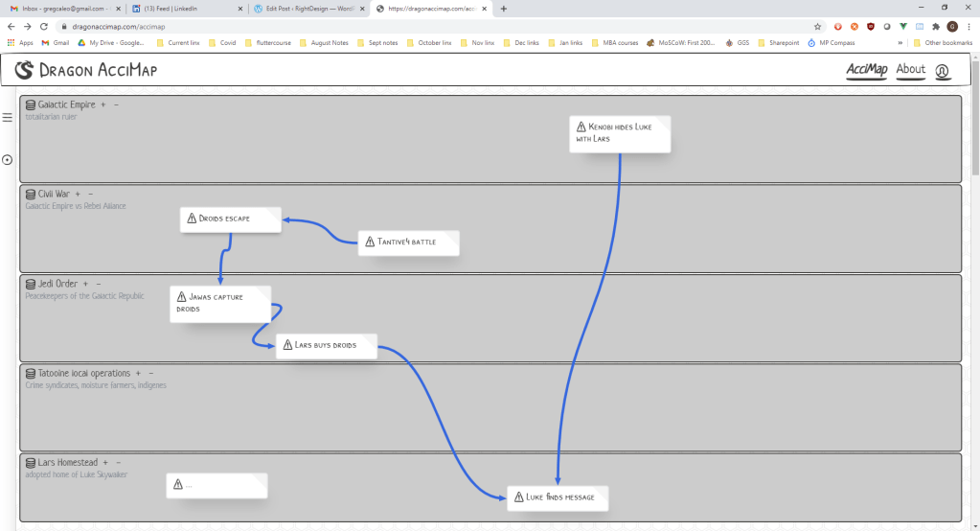Open the user account profile icon
980x531 pixels.
coord(943,71)
